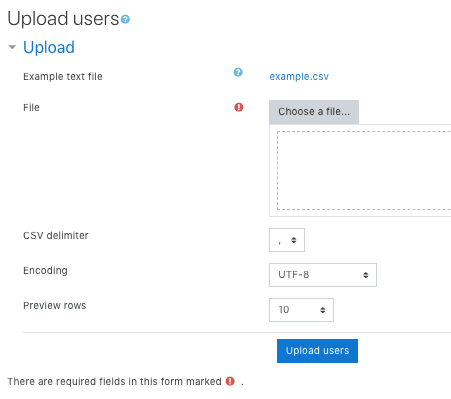451x399 pixels.
Task: Click the blue Upload section heading
Action: 49,47
